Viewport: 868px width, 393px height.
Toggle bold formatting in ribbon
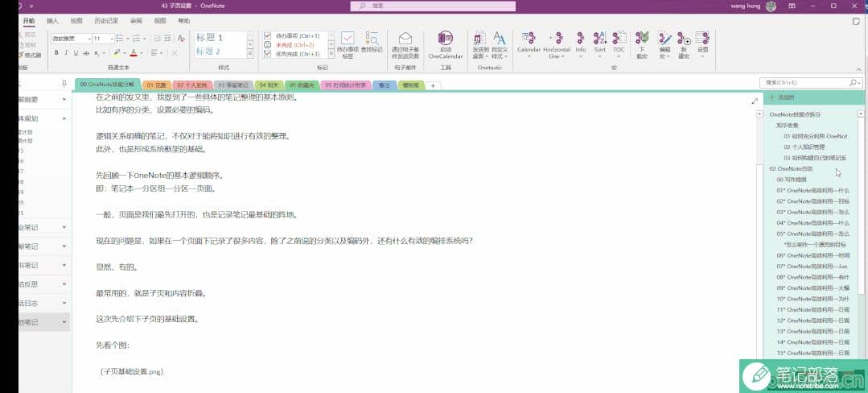tap(56, 52)
